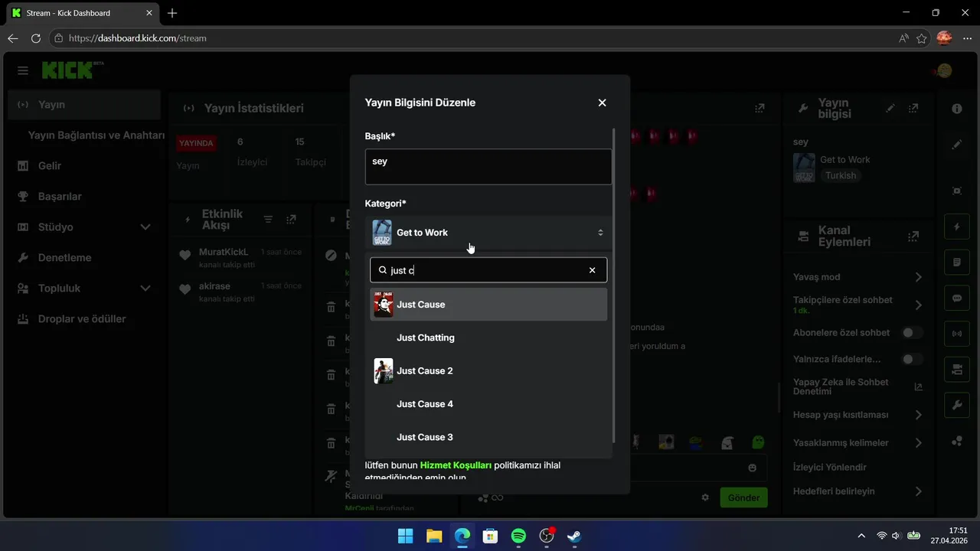The height and width of the screenshot is (551, 980).
Task: Toggle the wrench panel icon
Action: pos(957,406)
